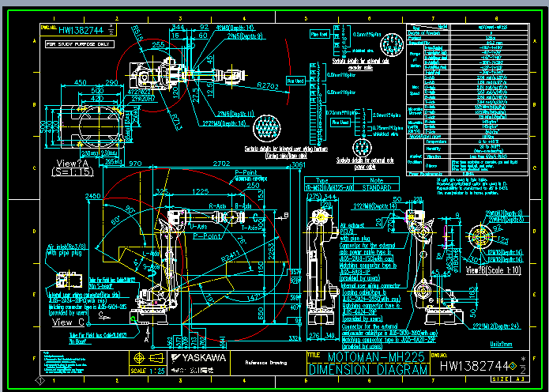This screenshot has width=549, height=392.
Task: Select the 1225 dimension value
Action: (x=201, y=191)
